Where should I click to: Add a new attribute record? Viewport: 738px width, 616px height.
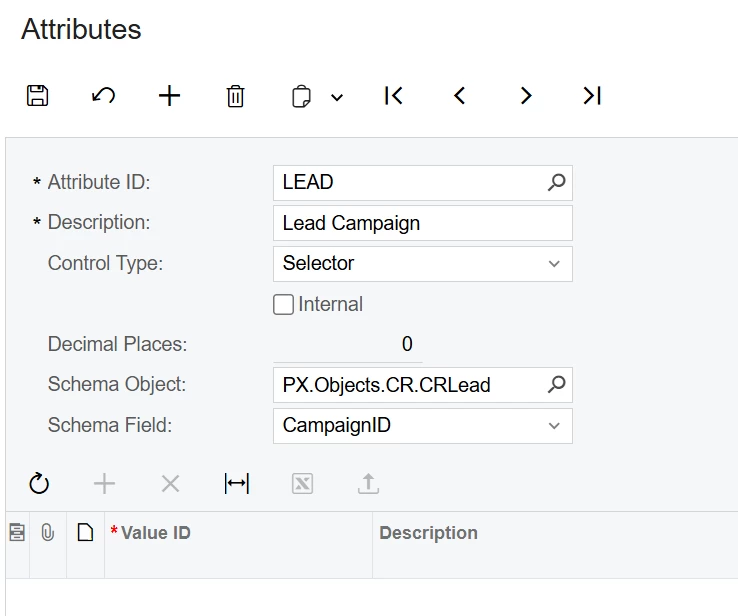click(170, 96)
